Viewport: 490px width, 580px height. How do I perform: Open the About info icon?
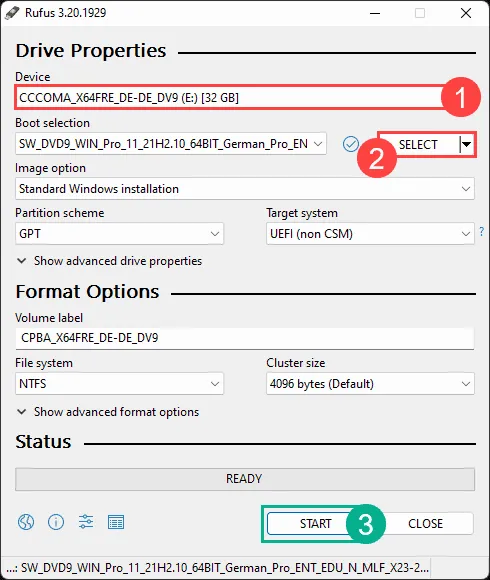pos(56,522)
